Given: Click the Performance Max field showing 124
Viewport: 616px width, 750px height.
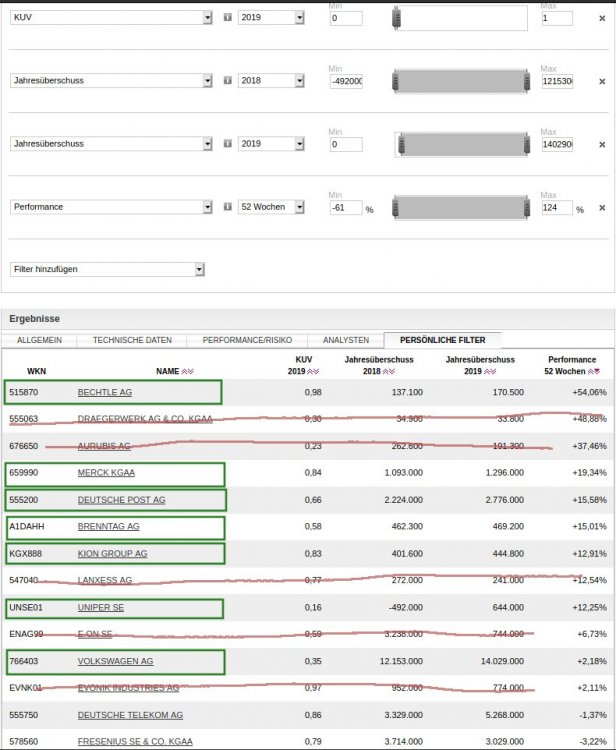Looking at the screenshot, I should [557, 208].
